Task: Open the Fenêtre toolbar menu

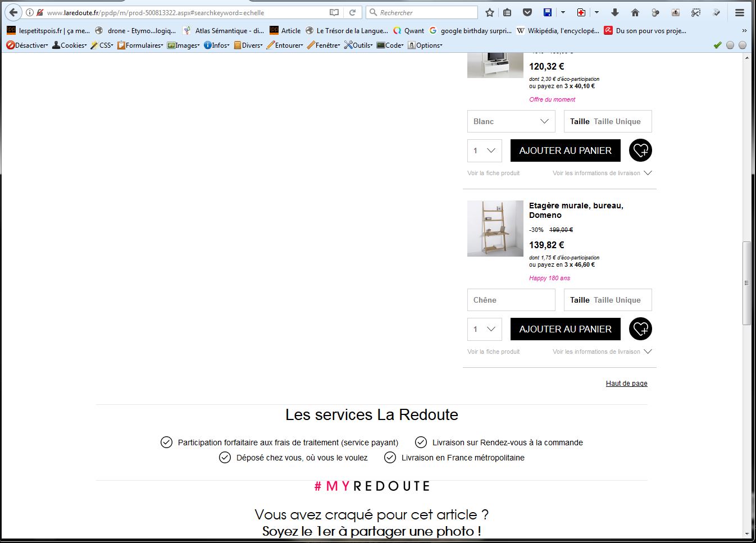Action: coord(324,45)
